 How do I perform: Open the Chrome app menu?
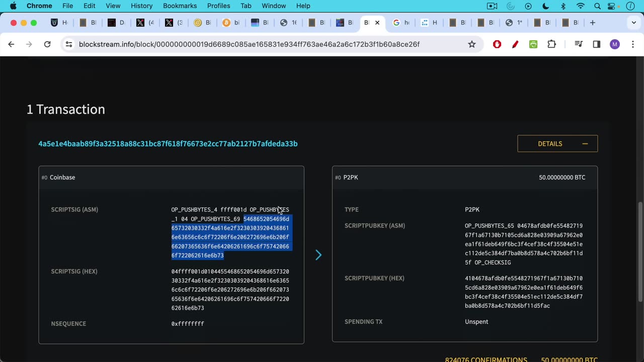(39, 6)
